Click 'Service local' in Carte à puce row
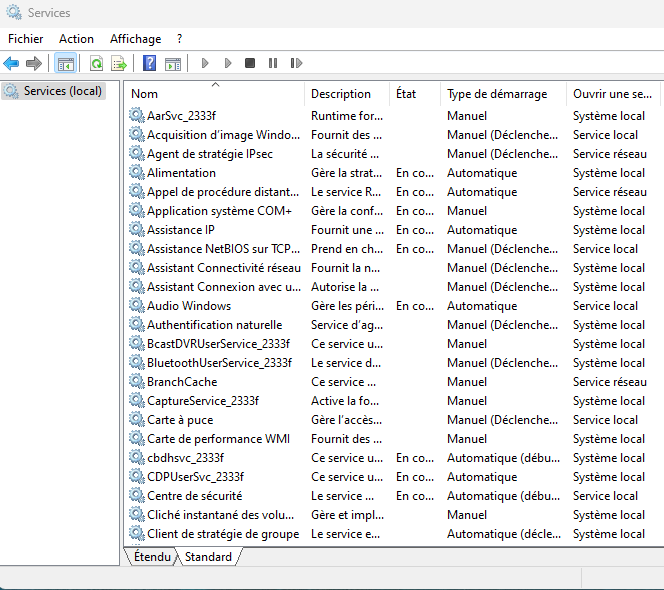 pos(605,420)
